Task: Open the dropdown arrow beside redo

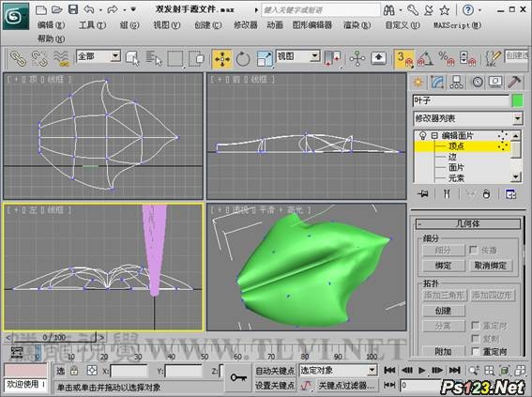Action: pyautogui.click(x=125, y=9)
